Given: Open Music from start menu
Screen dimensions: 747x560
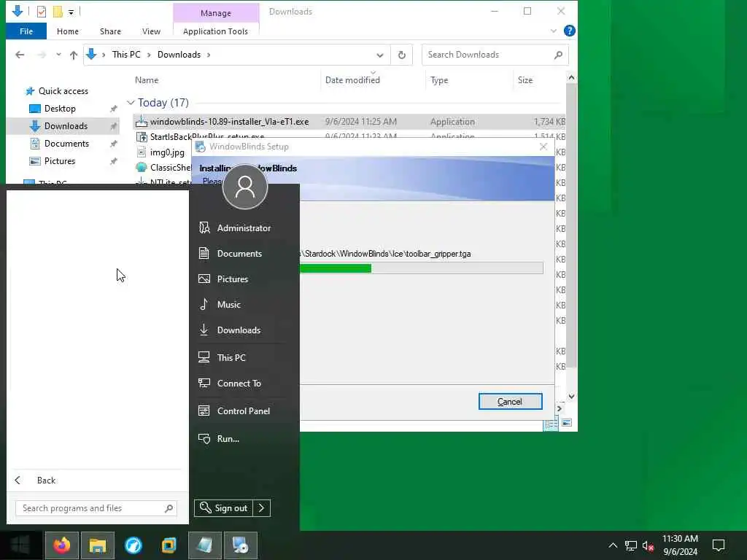Looking at the screenshot, I should click(x=220, y=305).
